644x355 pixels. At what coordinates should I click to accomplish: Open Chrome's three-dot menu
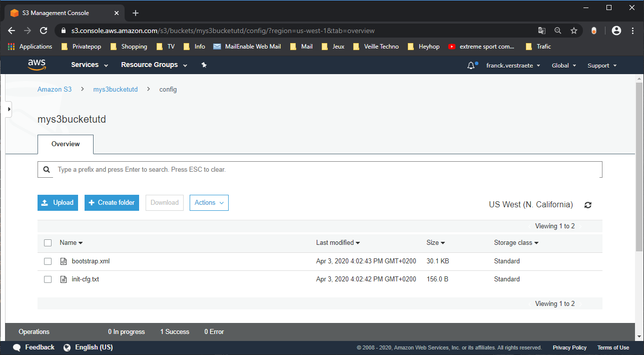tap(633, 31)
